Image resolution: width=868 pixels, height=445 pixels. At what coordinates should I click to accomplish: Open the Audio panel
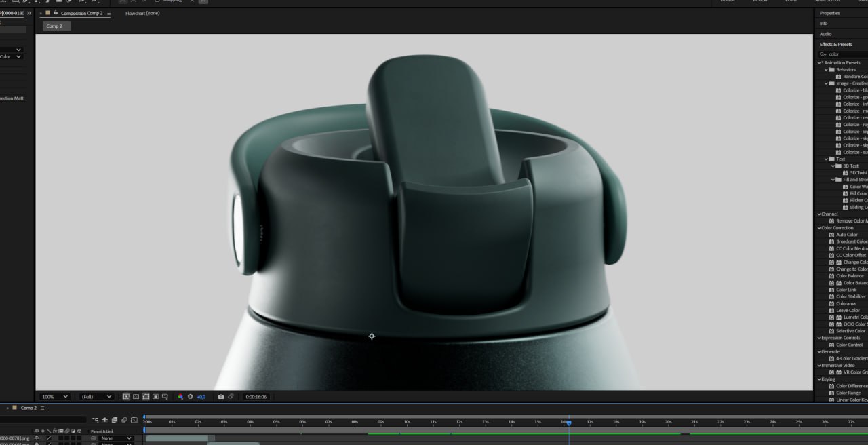click(825, 34)
